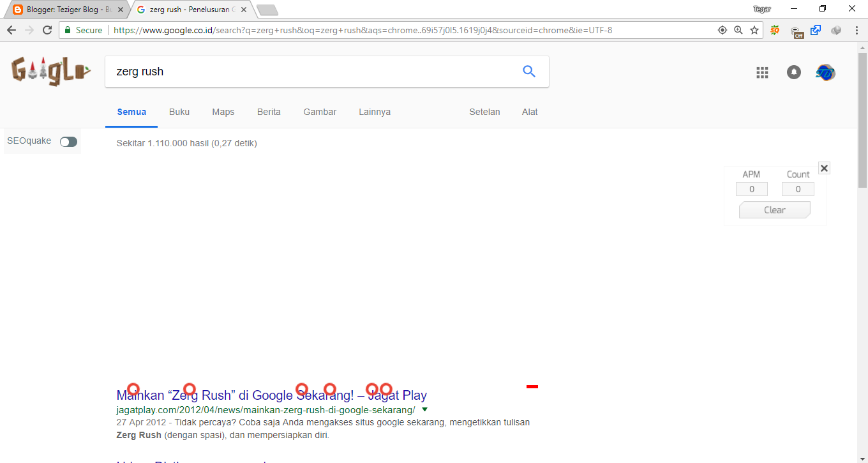Click the red health bar above results
Image resolution: width=868 pixels, height=463 pixels.
click(532, 386)
